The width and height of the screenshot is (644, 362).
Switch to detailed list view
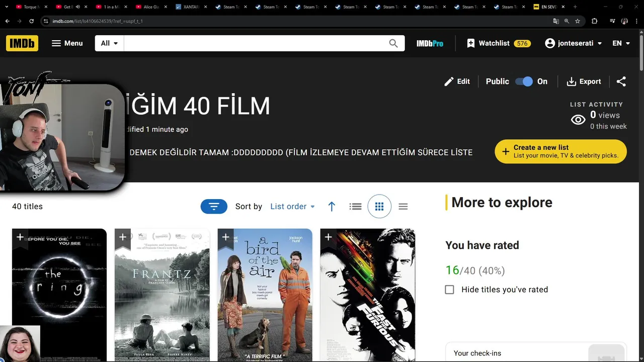click(x=356, y=206)
